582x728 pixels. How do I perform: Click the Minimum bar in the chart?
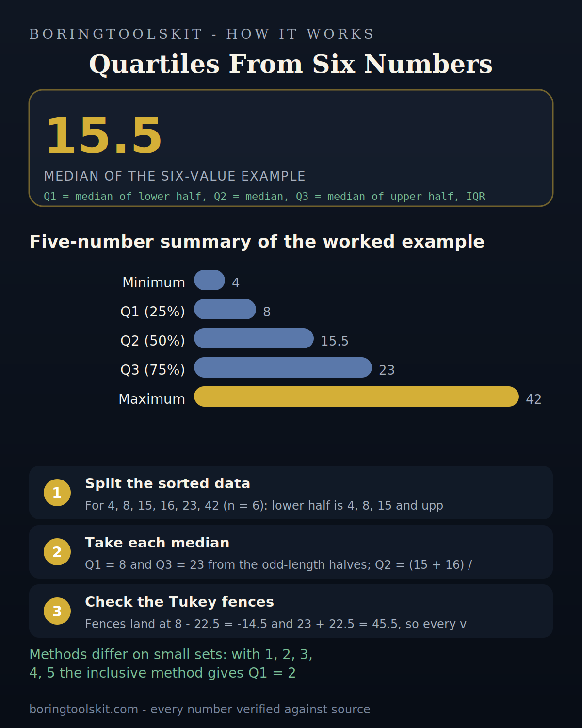(x=210, y=280)
